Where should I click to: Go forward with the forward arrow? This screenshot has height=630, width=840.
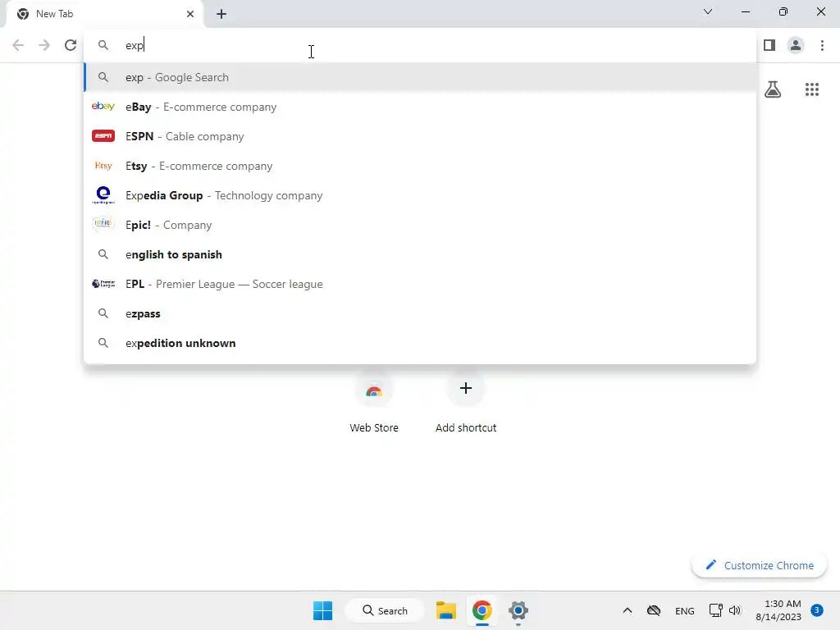point(44,45)
